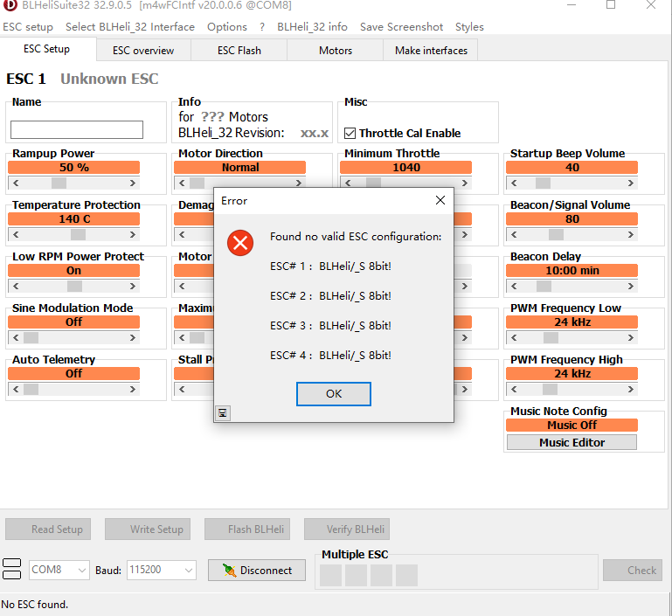Viewport: 672px width, 616px height.
Task: Open the ? help menu
Action: pos(262,26)
